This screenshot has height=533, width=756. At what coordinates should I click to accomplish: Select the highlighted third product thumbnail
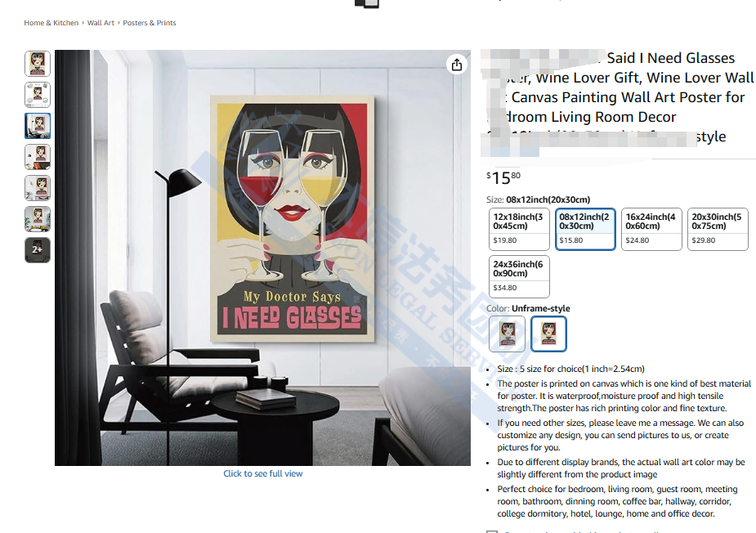pos(38,126)
